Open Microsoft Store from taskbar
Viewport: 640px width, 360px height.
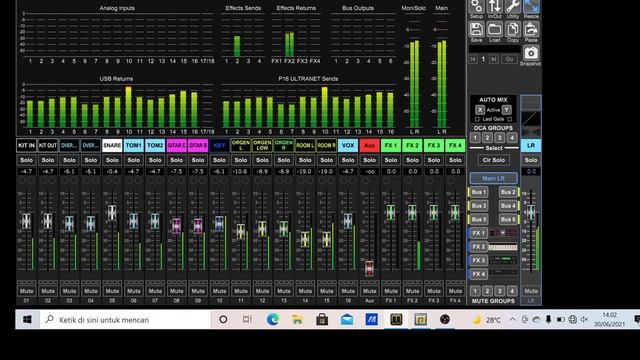pos(322,320)
